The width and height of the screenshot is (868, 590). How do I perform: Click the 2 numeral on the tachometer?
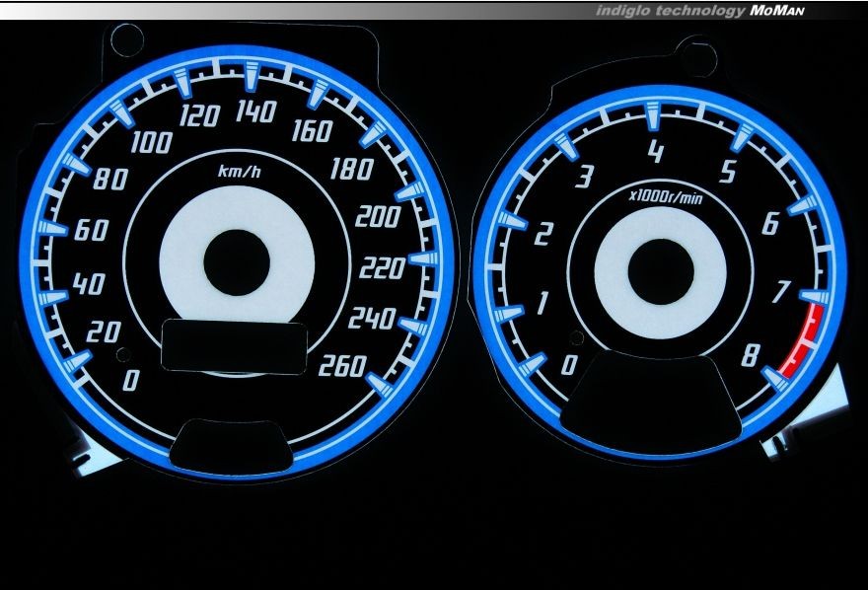[542, 235]
